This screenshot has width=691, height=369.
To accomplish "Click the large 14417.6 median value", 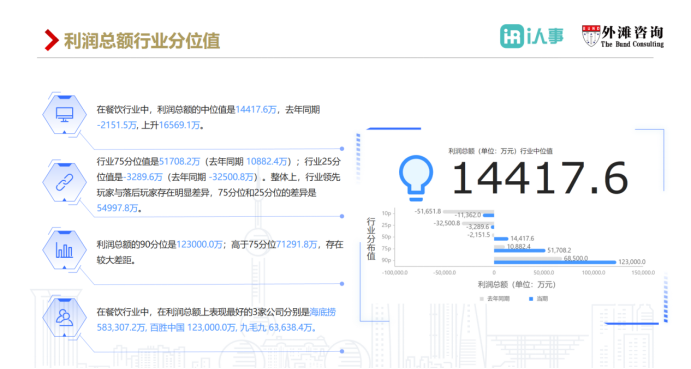I will (540, 178).
